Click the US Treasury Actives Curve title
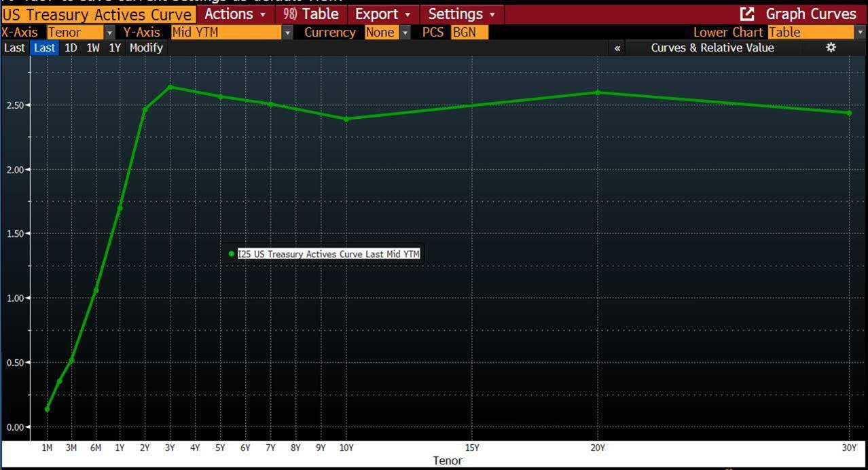The image size is (868, 470). pos(97,14)
